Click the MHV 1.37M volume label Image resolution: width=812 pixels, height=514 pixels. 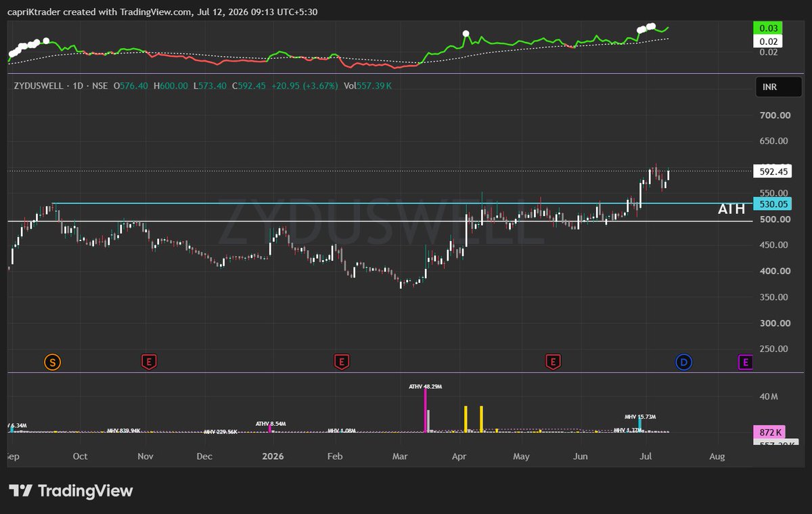point(628,430)
